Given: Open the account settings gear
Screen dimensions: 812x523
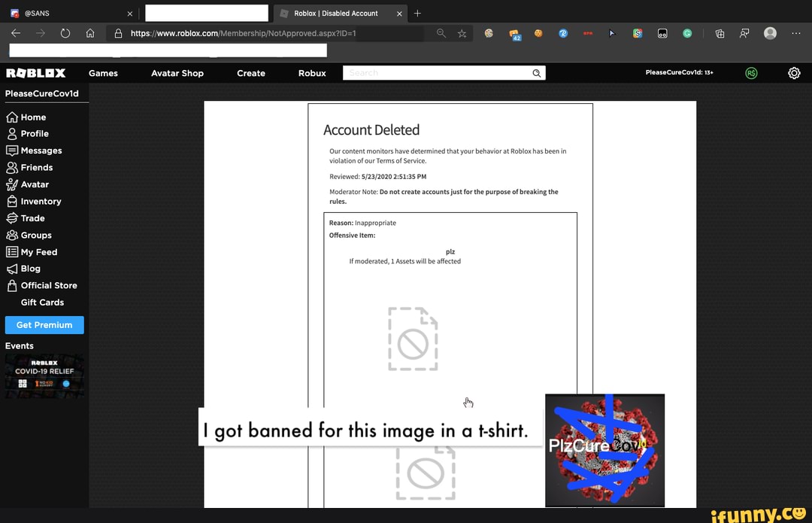Looking at the screenshot, I should (794, 73).
